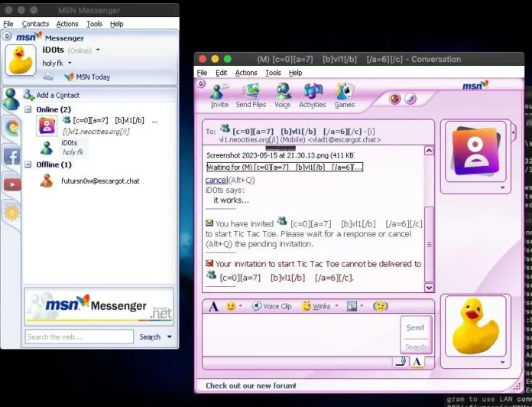Open the Winks dropdown arrow
The image size is (532, 407).
click(x=336, y=306)
